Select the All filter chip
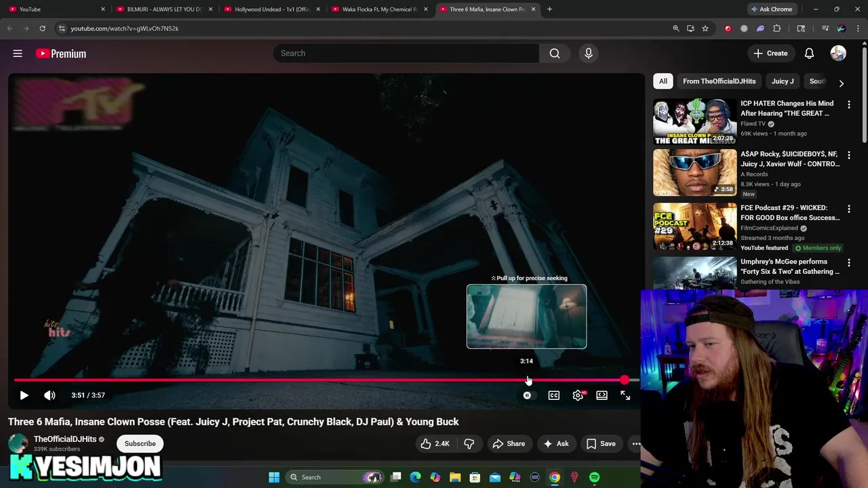868x488 pixels. click(x=663, y=81)
